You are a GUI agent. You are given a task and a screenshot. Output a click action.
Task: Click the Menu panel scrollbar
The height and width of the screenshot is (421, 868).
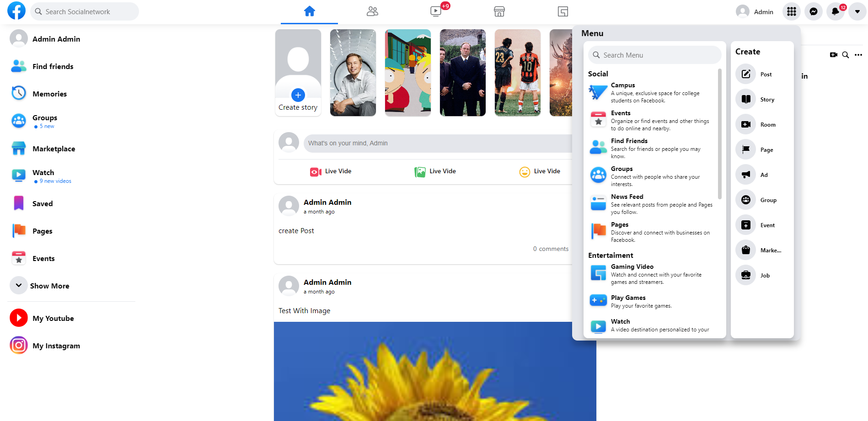click(x=720, y=134)
